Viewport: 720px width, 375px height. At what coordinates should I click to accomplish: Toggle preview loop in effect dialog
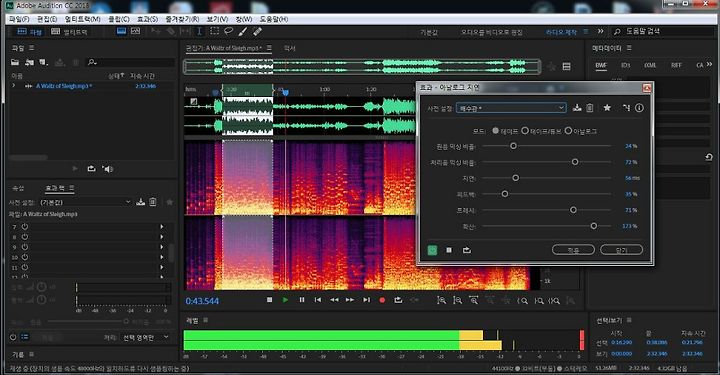467,250
